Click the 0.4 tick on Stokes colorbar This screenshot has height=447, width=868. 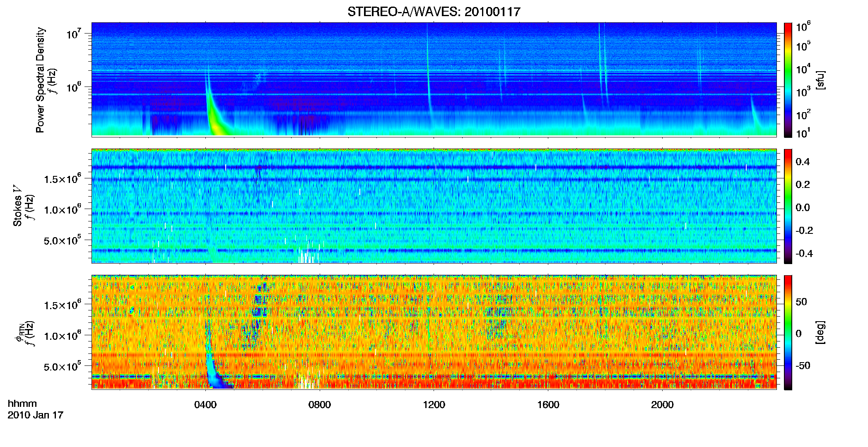pyautogui.click(x=803, y=162)
